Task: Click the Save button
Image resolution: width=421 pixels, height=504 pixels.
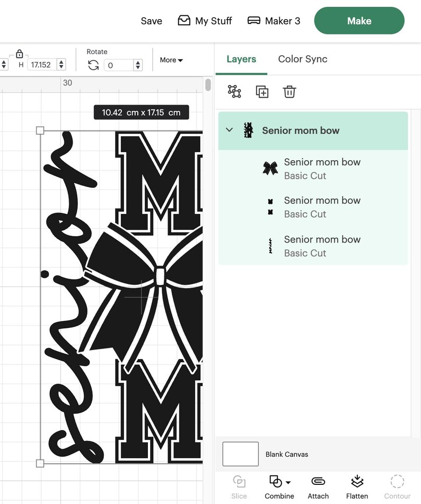Action: click(151, 21)
